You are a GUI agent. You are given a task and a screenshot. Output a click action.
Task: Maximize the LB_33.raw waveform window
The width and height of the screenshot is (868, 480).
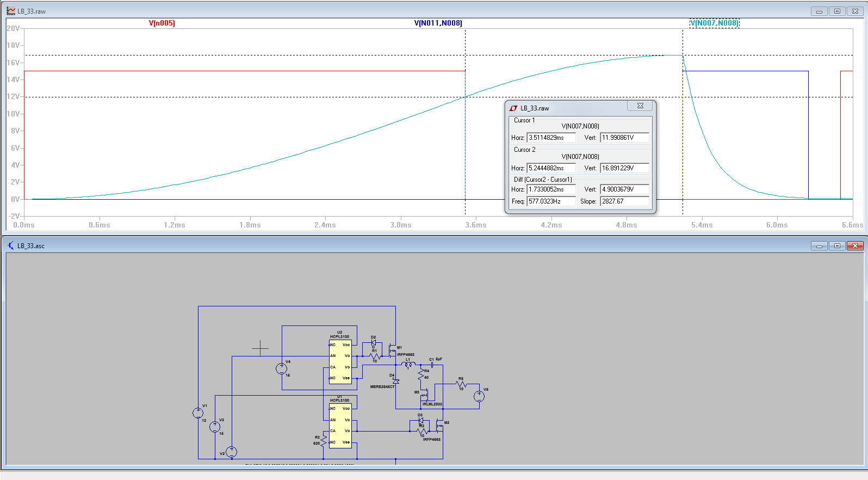point(837,11)
